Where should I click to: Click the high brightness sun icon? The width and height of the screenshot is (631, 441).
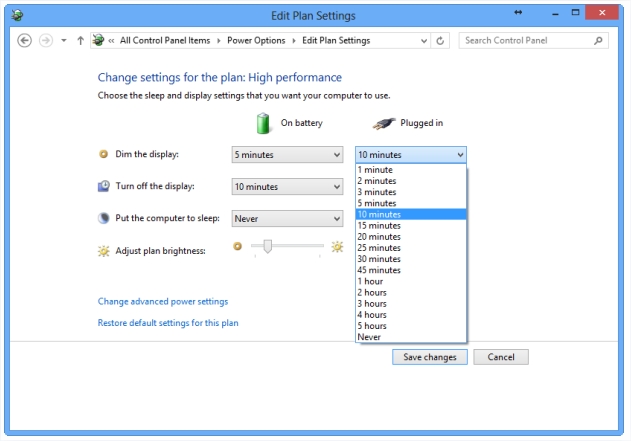tap(337, 246)
